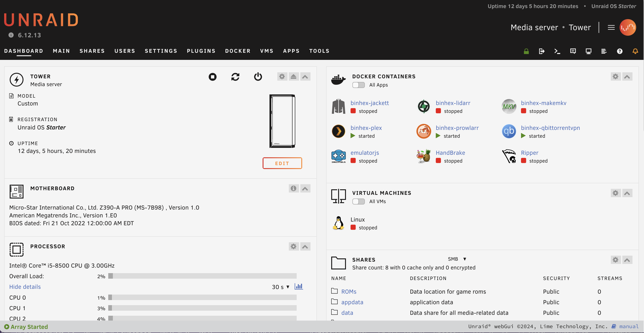Image resolution: width=644 pixels, height=333 pixels.
Task: Open Docker Containers settings gear
Action: click(x=615, y=76)
